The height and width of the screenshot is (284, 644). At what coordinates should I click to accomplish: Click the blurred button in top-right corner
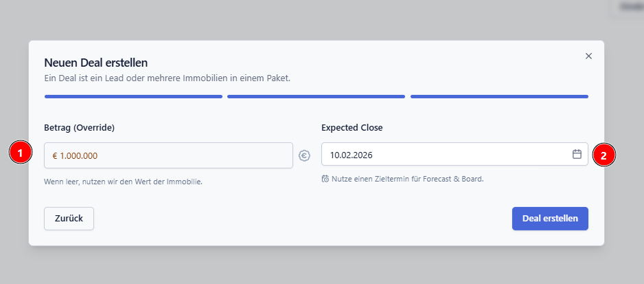[628, 6]
